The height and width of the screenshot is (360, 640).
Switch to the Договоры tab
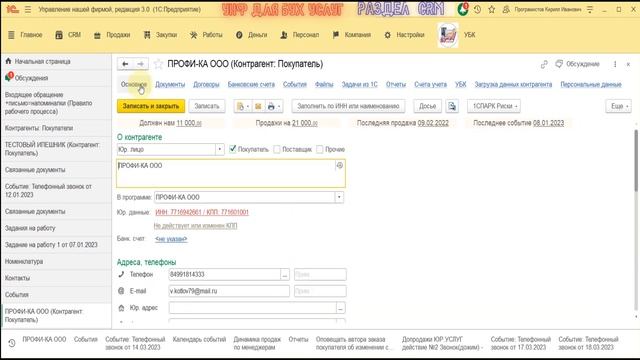click(206, 84)
